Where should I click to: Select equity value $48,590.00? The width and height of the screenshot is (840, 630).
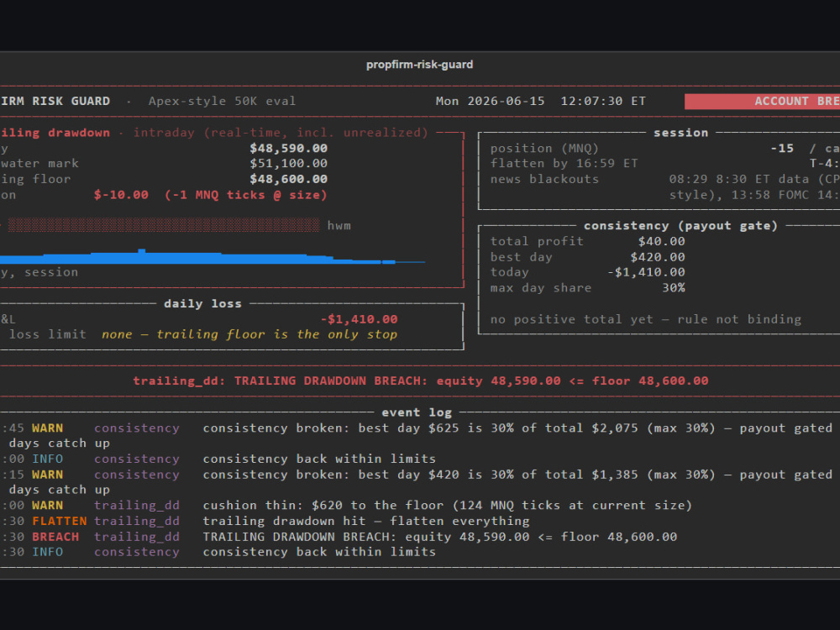(288, 149)
